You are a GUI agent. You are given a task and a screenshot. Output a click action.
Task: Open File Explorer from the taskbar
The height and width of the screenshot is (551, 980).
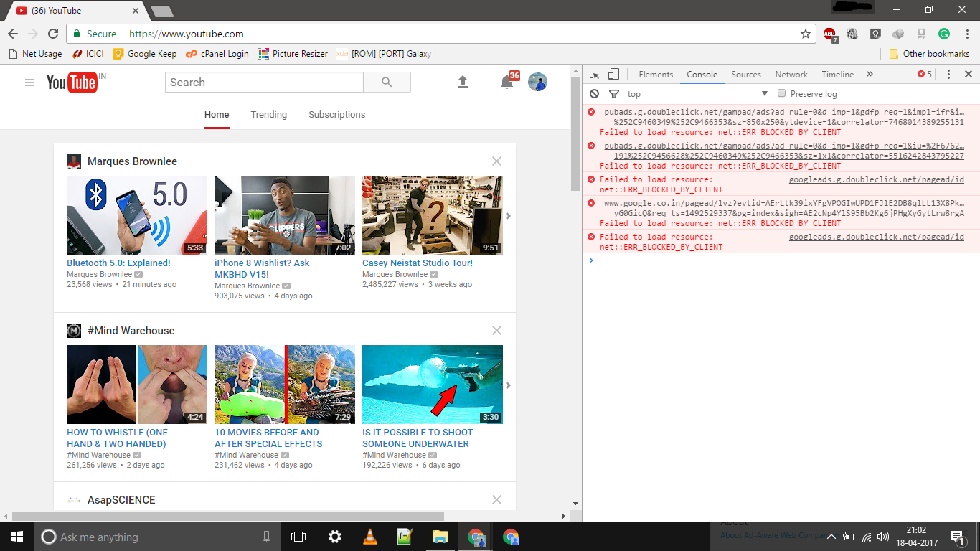440,537
